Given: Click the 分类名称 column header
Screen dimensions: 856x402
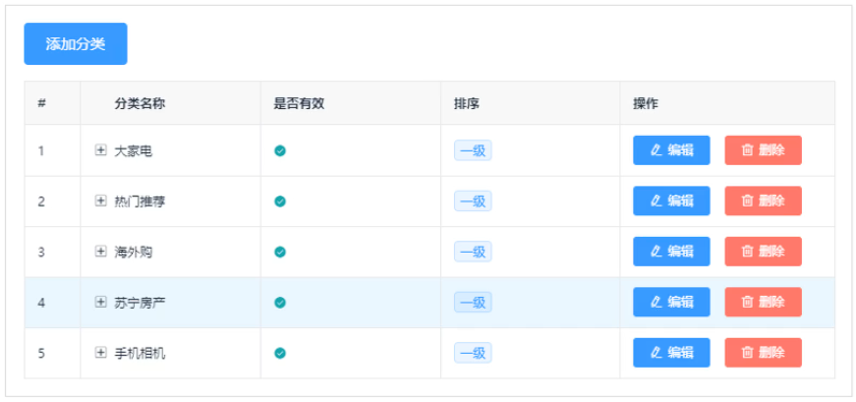Looking at the screenshot, I should [139, 103].
